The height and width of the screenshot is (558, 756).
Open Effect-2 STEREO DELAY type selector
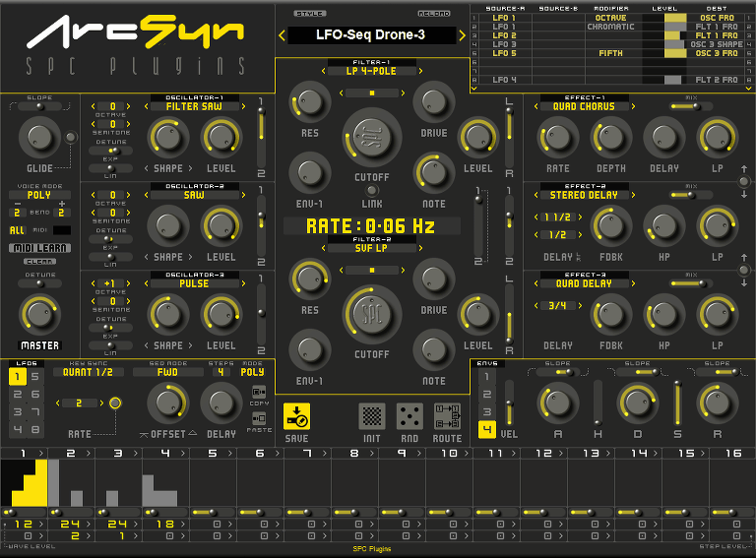pyautogui.click(x=584, y=195)
